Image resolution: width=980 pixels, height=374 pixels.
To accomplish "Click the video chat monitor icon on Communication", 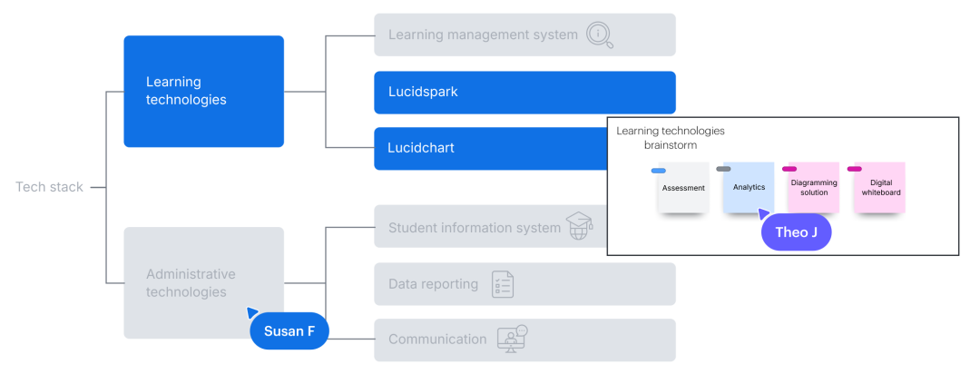I will coord(513,339).
